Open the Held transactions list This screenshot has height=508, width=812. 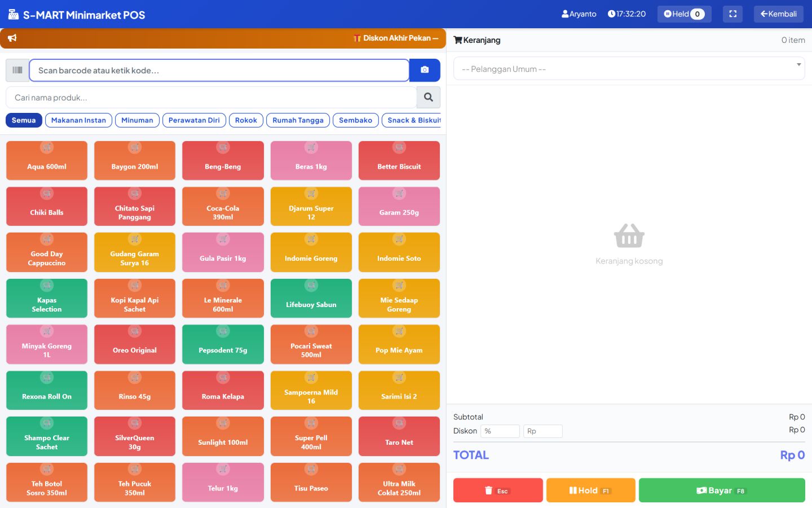tap(684, 14)
